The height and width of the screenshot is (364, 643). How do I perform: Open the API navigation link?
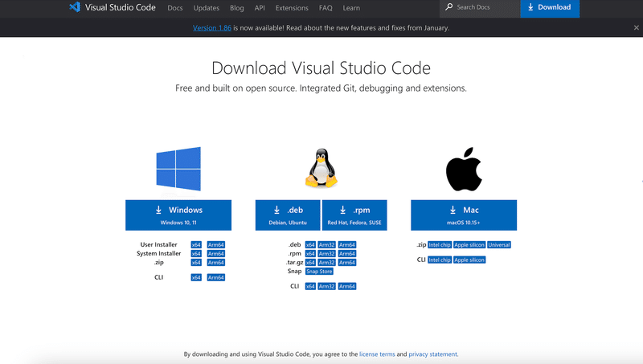point(260,8)
